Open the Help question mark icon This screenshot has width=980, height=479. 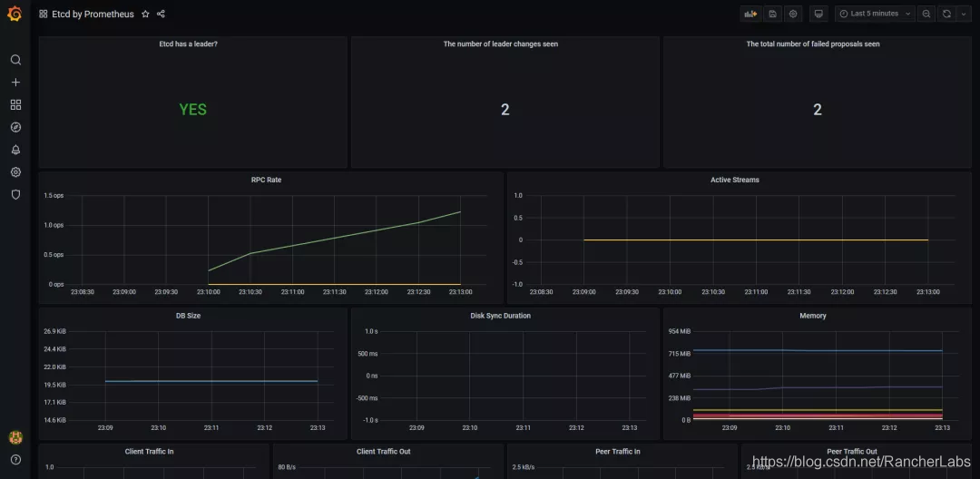[15, 460]
